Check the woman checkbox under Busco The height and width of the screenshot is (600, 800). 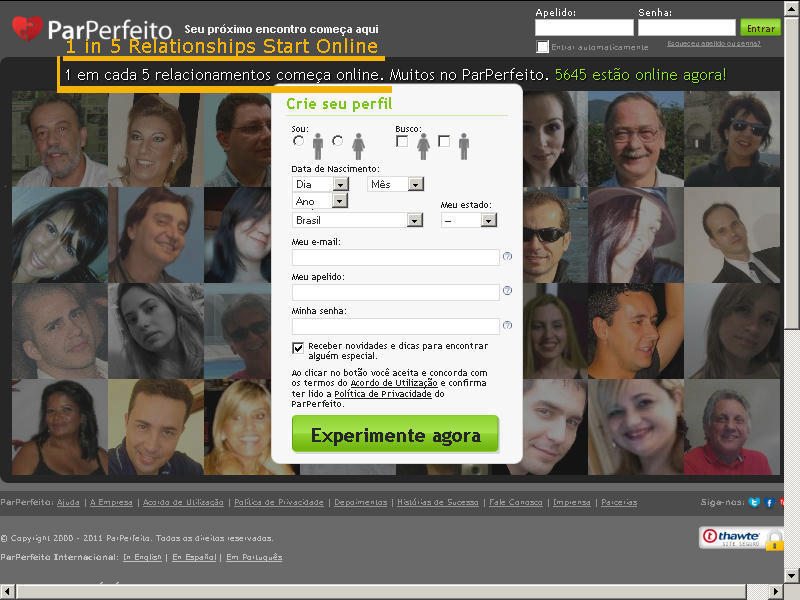click(402, 141)
